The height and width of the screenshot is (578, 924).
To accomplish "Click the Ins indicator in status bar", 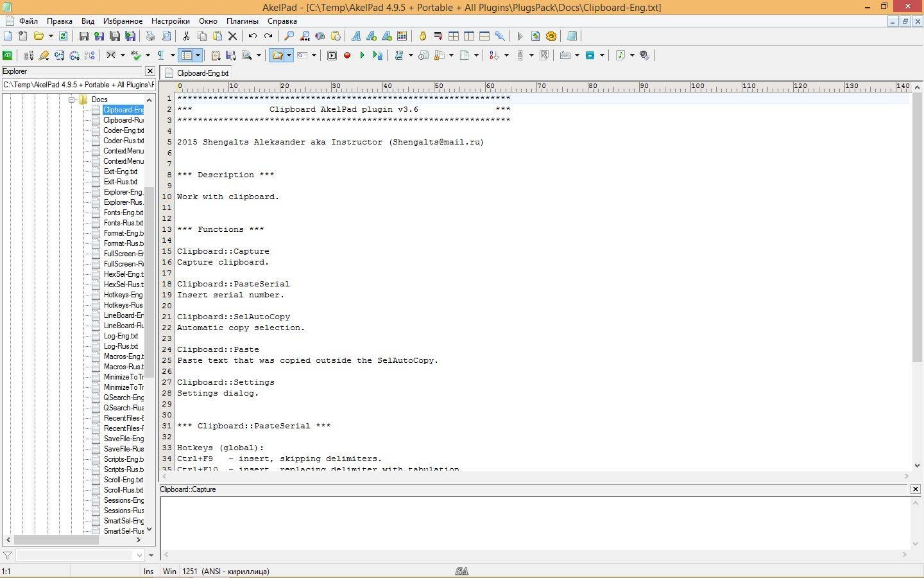I will coord(149,572).
